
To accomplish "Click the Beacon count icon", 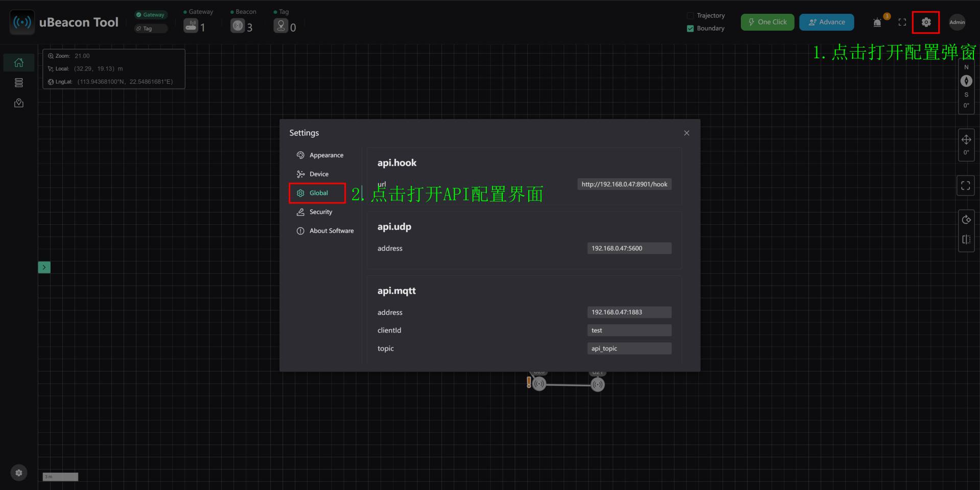I will click(x=238, y=26).
